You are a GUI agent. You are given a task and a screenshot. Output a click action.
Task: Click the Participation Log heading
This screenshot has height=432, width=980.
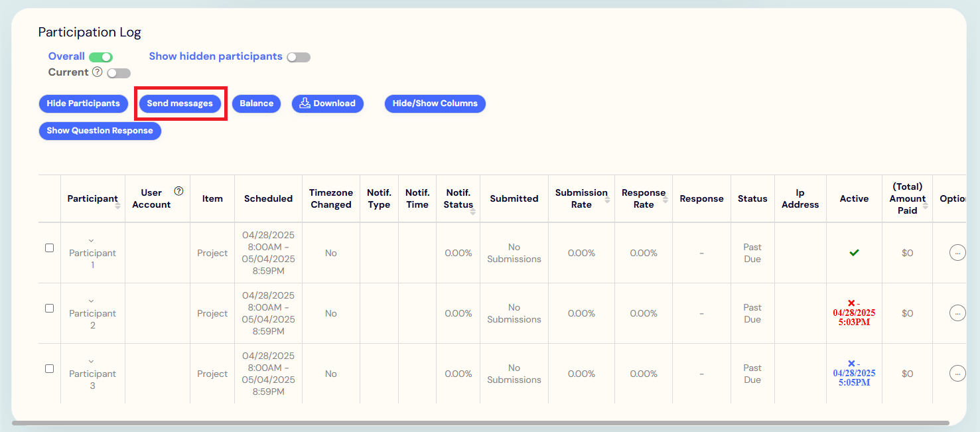90,32
